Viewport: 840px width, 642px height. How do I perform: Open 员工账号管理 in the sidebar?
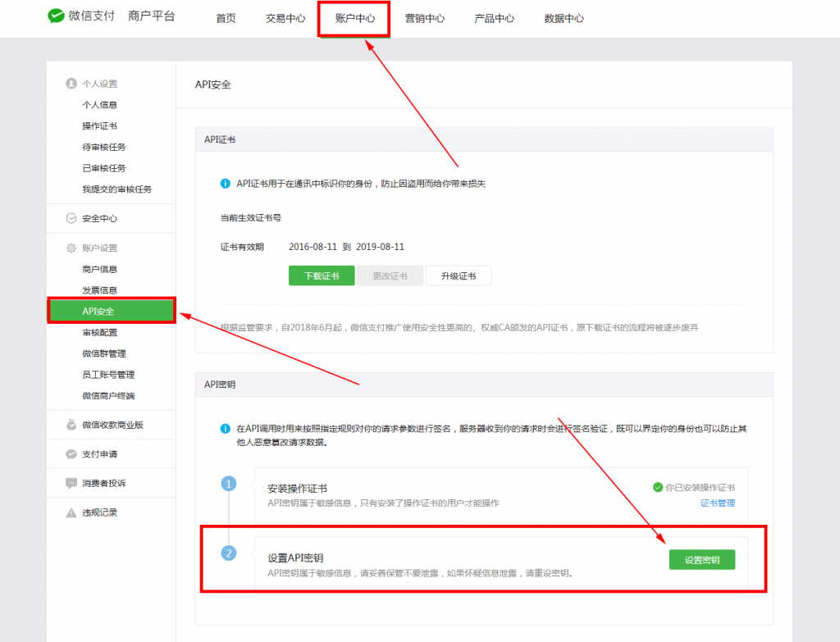click(108, 375)
